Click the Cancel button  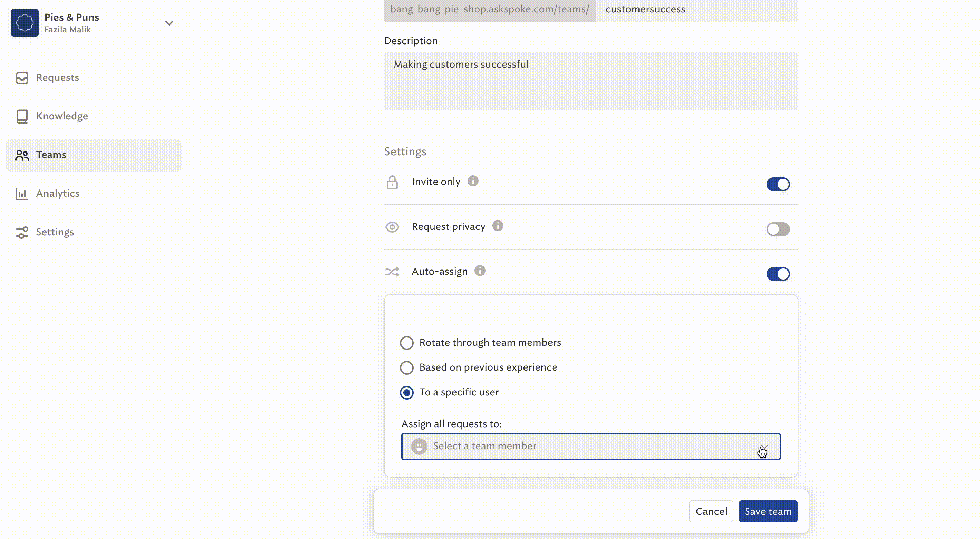point(711,512)
